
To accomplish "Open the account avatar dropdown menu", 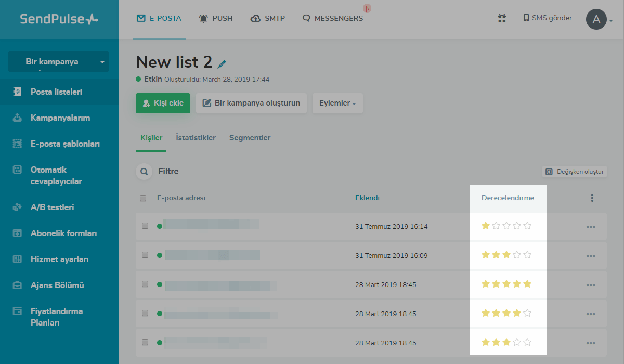I will 599,20.
